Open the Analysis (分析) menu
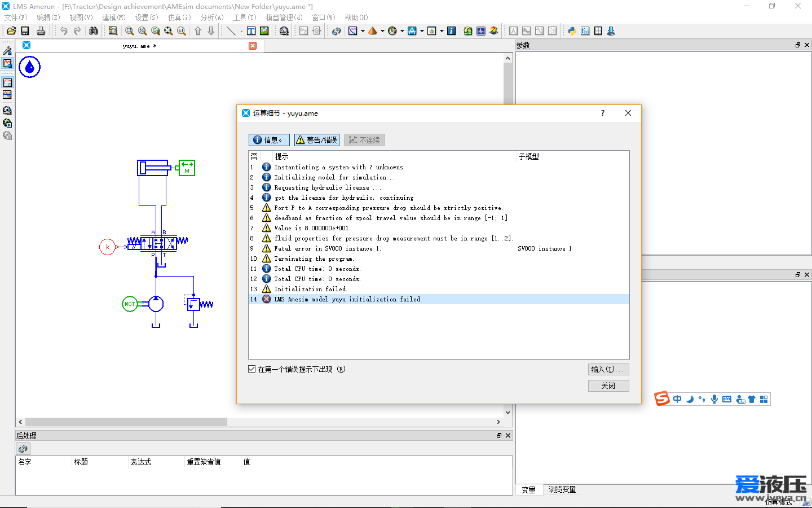 pyautogui.click(x=212, y=17)
